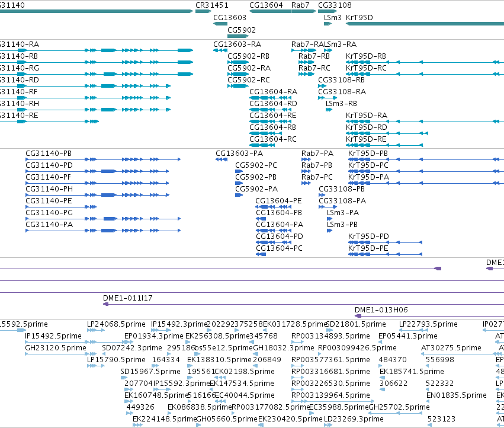
Task: Select protein CG33108-PB
Action: [342, 189]
